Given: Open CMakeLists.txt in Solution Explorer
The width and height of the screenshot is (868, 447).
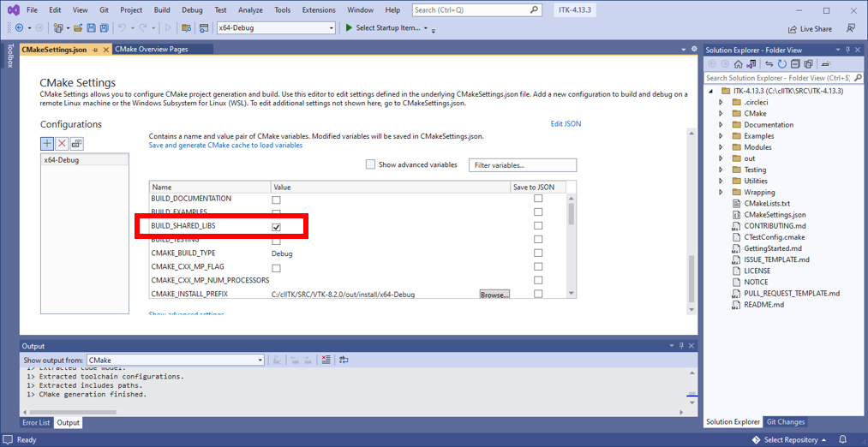Looking at the screenshot, I should [x=766, y=203].
